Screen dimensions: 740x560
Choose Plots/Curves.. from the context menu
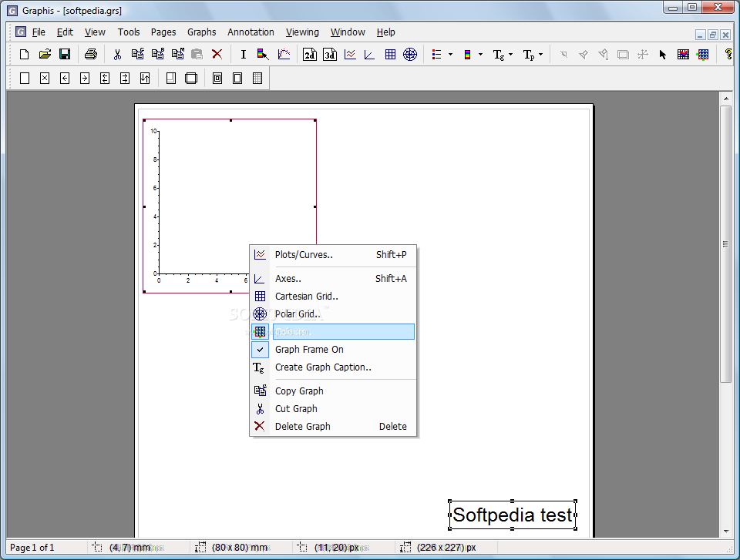click(x=333, y=255)
